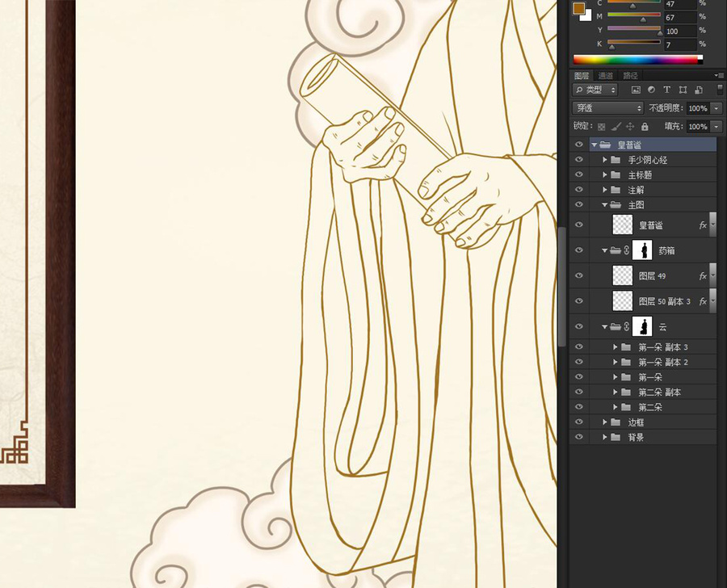Hide the top 皇普谧 group
Image resolution: width=727 pixels, height=588 pixels.
point(578,145)
